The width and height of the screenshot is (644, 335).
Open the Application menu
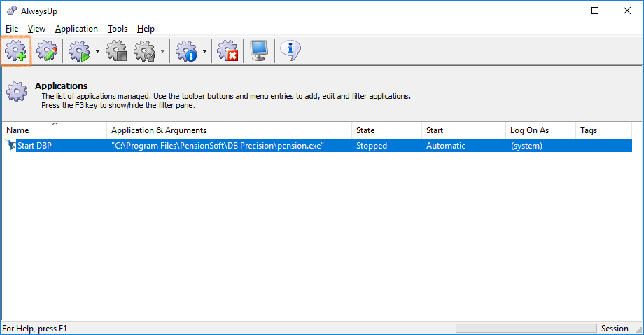(x=76, y=29)
